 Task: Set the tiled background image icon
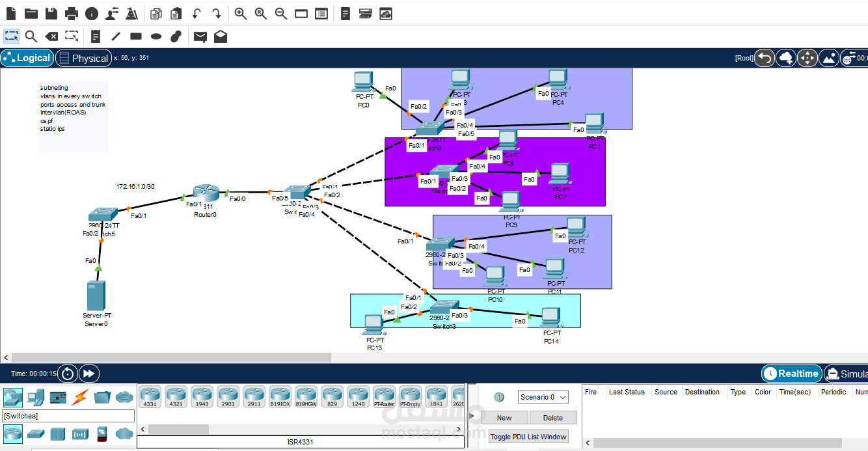click(829, 58)
